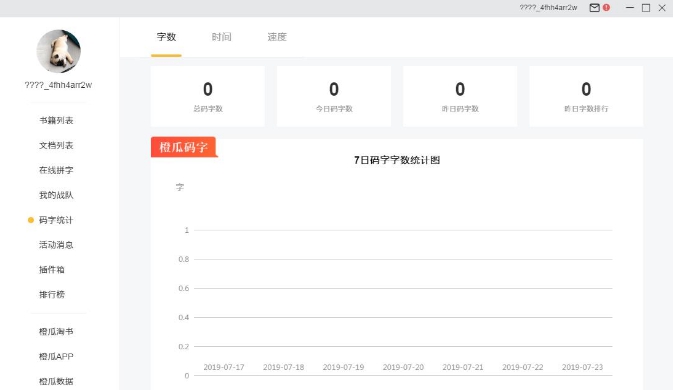This screenshot has width=673, height=390.
Task: Click the 2019-07-20 date axis label
Action: (403, 367)
